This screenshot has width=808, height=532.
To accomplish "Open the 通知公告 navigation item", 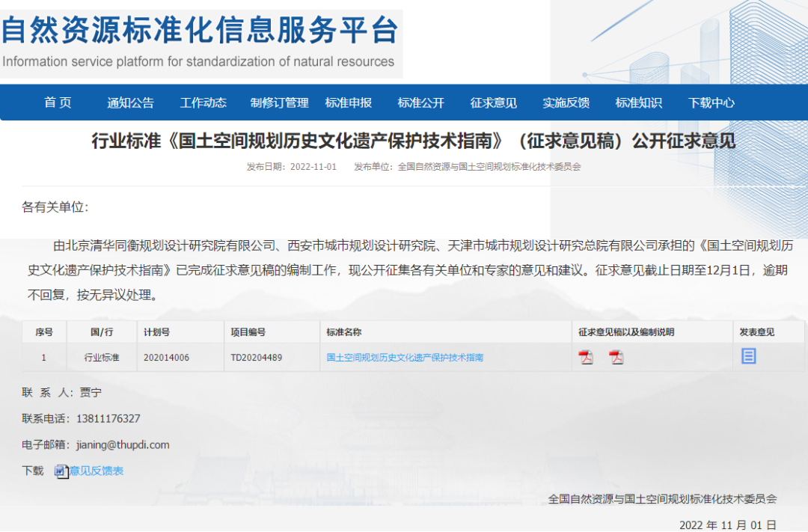I will click(x=130, y=103).
